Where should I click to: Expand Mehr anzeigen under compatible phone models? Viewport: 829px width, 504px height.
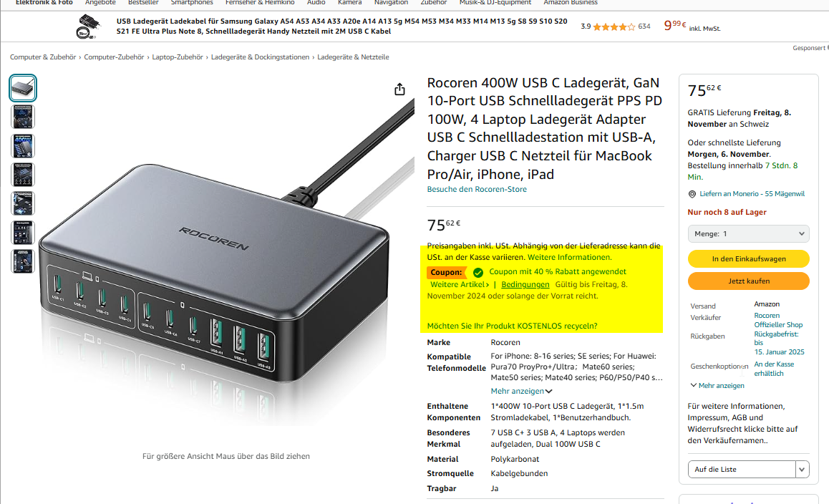pyautogui.click(x=521, y=392)
